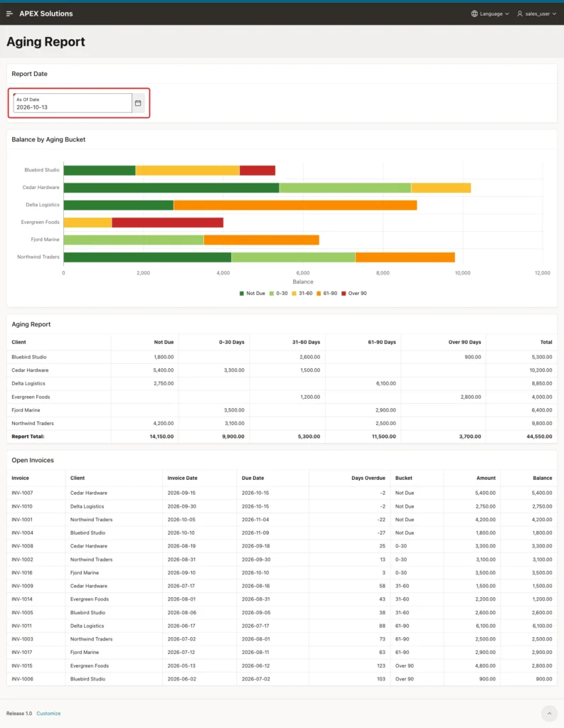Open the hamburger navigation menu
The height and width of the screenshot is (728, 564).
click(9, 14)
